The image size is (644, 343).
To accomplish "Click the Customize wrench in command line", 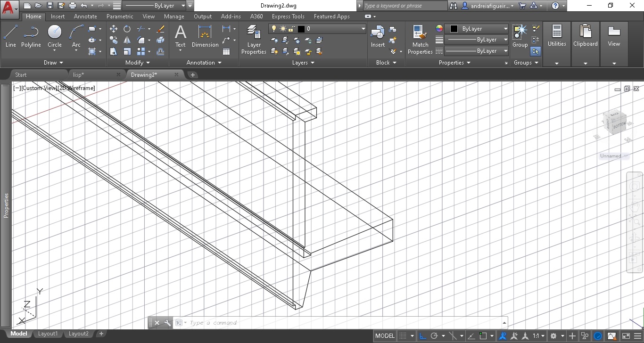I will pos(167,323).
